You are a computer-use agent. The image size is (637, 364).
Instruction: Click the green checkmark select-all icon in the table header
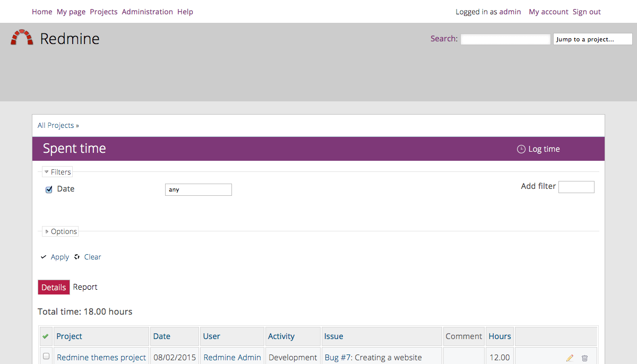(x=46, y=336)
